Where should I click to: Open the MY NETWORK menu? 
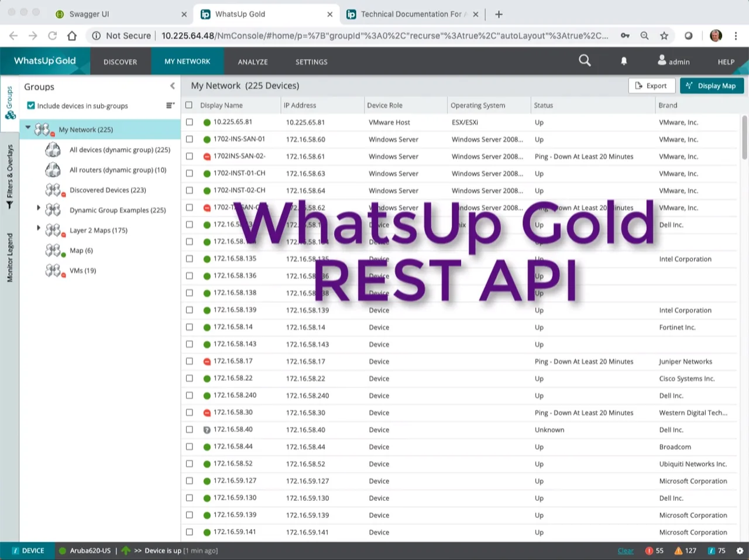[x=187, y=61]
